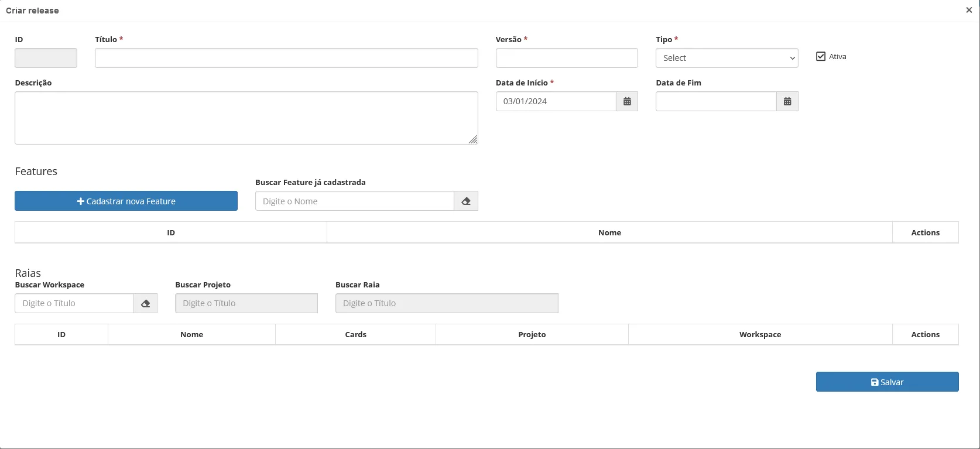Click the Actions header in Features table
Viewport: 980px width, 449px height.
[926, 232]
